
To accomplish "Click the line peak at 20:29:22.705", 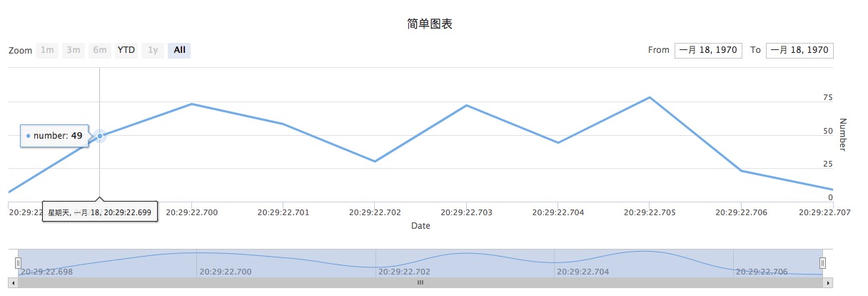I will pyautogui.click(x=649, y=97).
